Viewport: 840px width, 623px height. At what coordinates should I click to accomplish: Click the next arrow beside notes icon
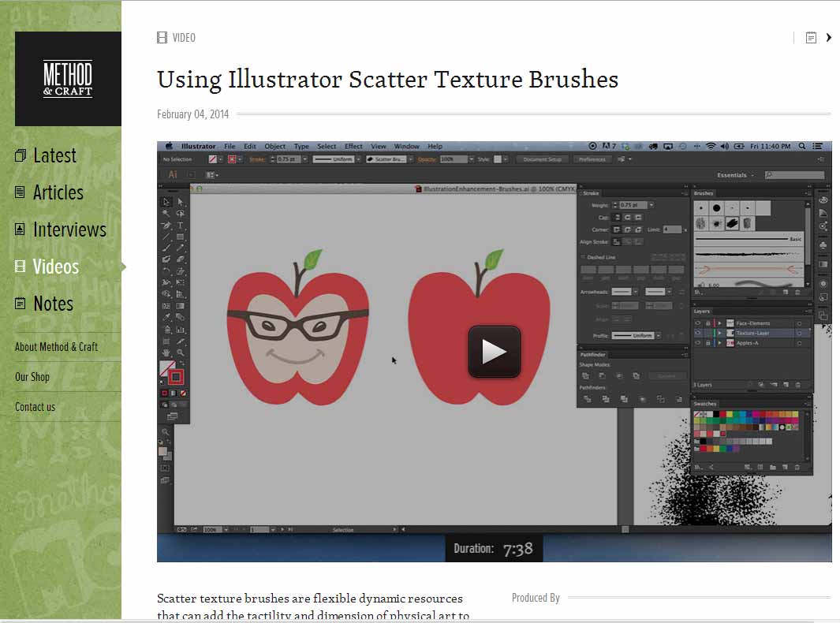pyautogui.click(x=828, y=38)
